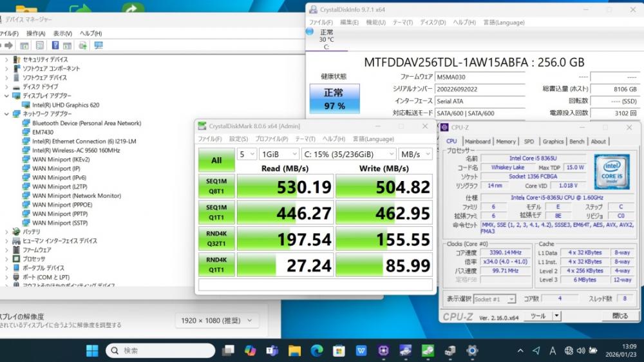Open the WPS Writer taskbar icon
The image size is (644, 362).
point(361,350)
